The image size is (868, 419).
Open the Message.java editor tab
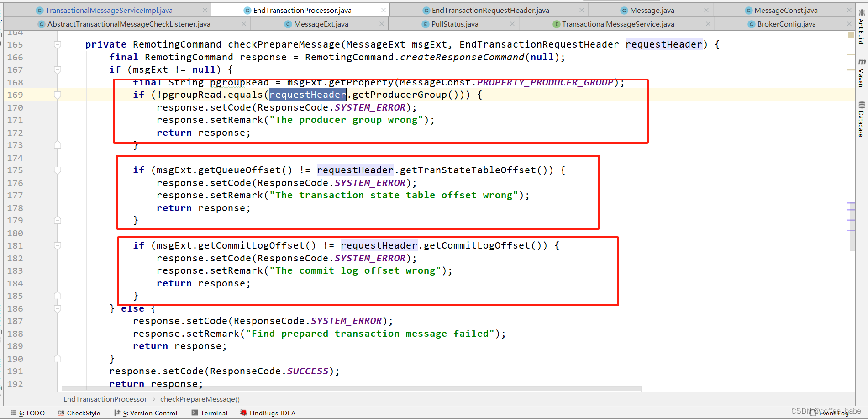pos(652,10)
